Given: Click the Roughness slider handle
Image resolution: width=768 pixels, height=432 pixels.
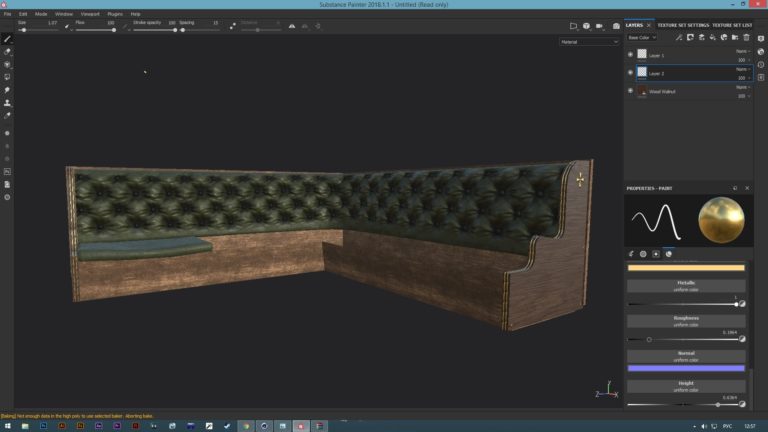Looking at the screenshot, I should [649, 339].
